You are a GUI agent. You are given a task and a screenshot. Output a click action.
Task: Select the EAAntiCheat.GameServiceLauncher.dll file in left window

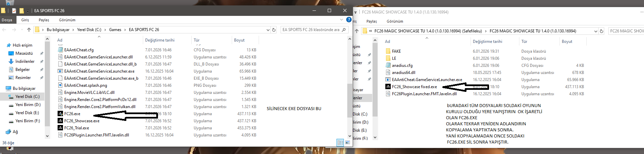[x=98, y=57]
